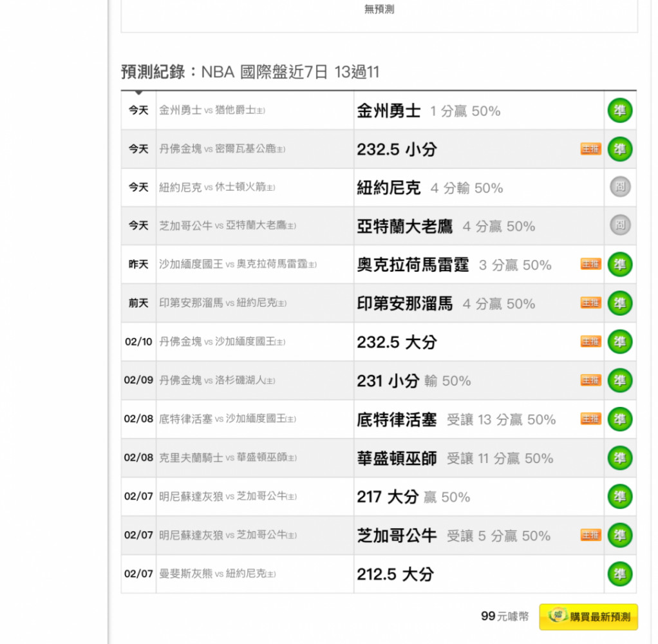Open the 曼斐斯灰熊 vs 紐約尼克 matchup
658x644 pixels.
point(218,574)
